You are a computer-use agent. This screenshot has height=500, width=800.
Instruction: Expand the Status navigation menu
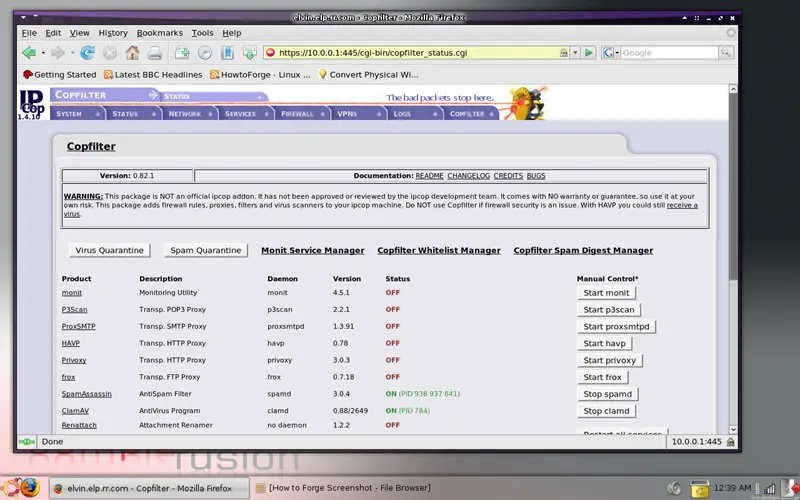tap(134, 114)
